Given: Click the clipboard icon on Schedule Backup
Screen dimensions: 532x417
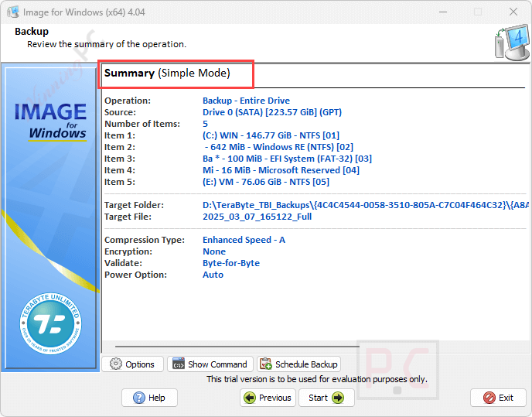Looking at the screenshot, I should 266,364.
